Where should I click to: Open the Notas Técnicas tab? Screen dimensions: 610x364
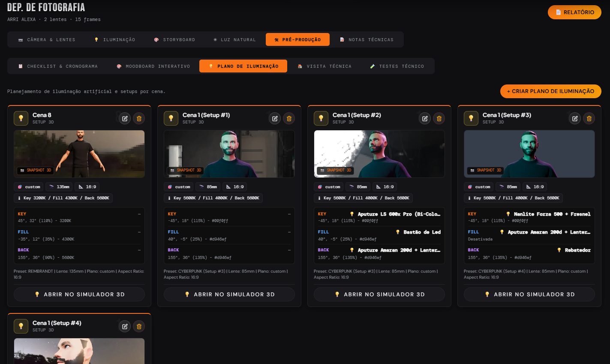tap(367, 39)
